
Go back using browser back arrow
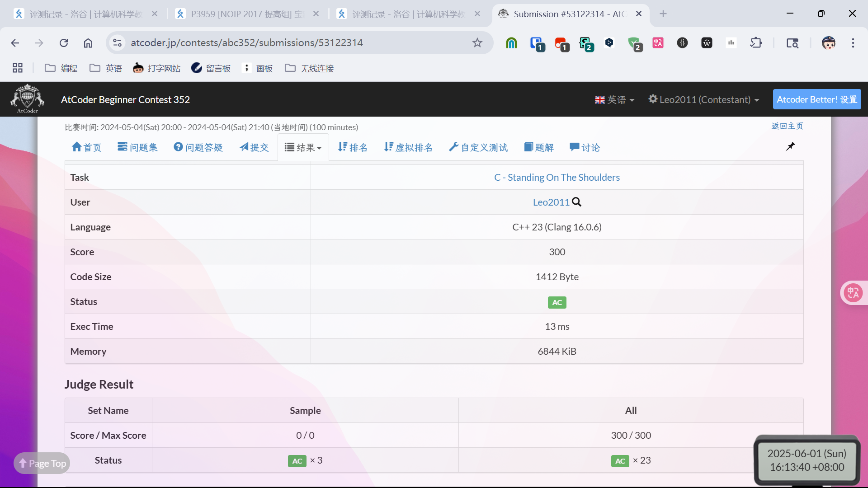pyautogui.click(x=15, y=43)
